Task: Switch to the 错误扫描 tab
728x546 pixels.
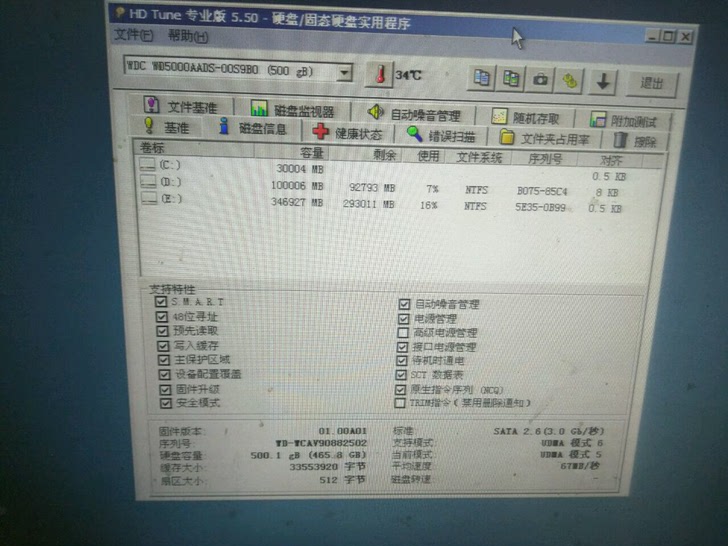Action: coord(441,136)
